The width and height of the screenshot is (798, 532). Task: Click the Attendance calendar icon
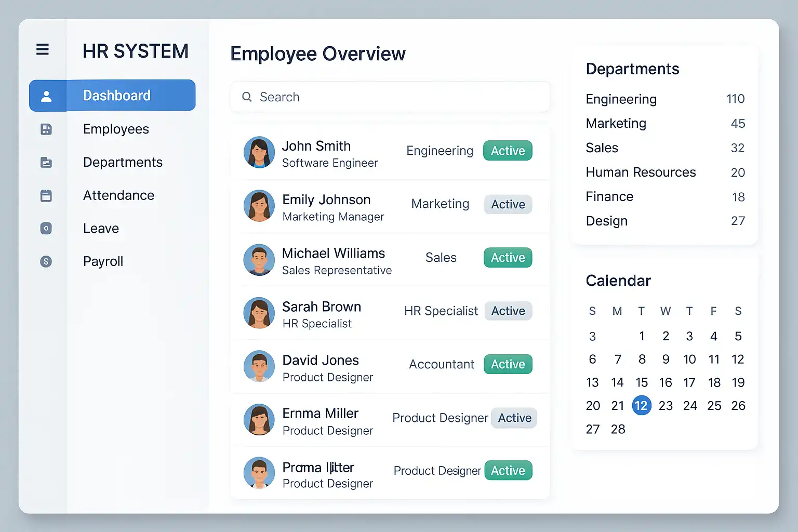tap(46, 196)
